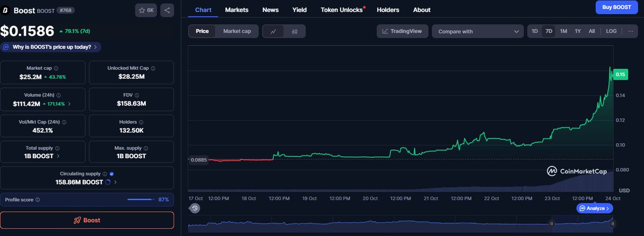Open the Compare with dropdown
Screen dimensions: 644x236
478,31
